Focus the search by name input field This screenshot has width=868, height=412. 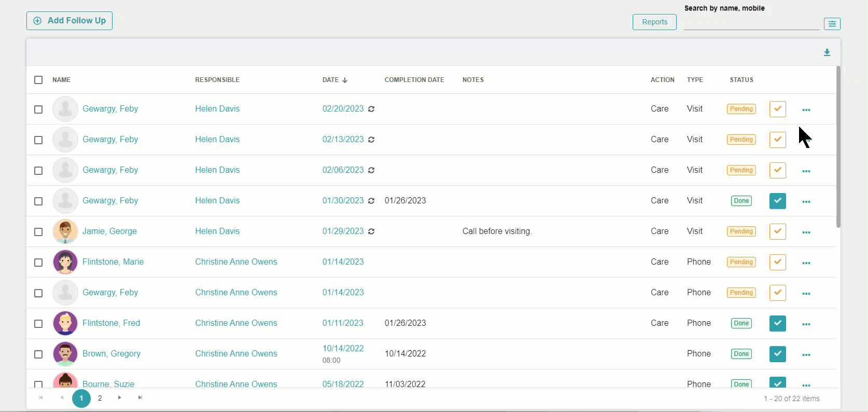coord(751,23)
